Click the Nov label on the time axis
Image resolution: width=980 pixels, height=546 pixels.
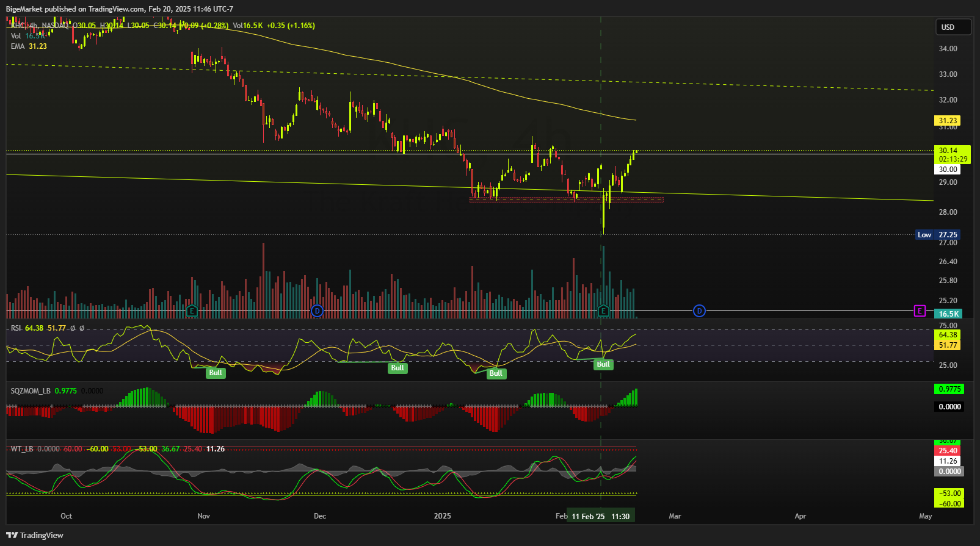coord(204,516)
